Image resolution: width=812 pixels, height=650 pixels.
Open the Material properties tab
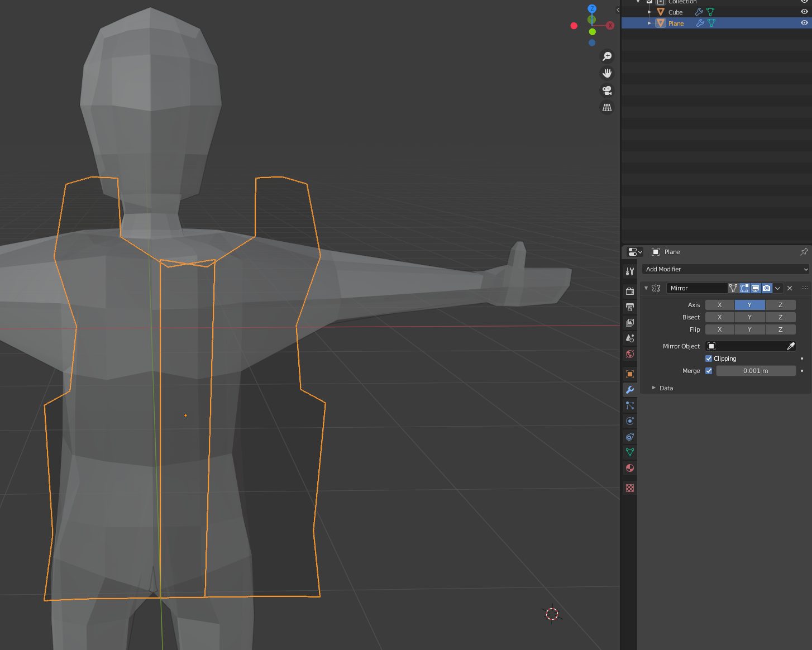click(x=630, y=468)
